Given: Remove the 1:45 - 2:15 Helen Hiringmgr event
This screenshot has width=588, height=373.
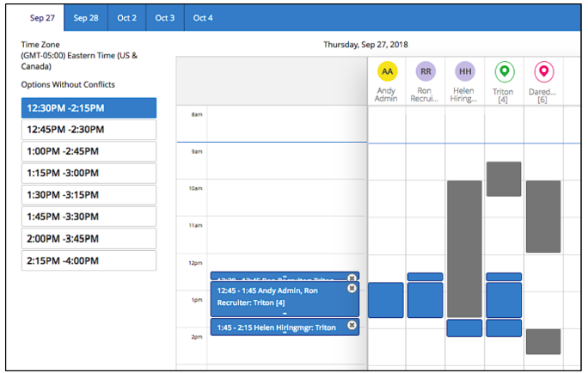Looking at the screenshot, I should pyautogui.click(x=352, y=325).
